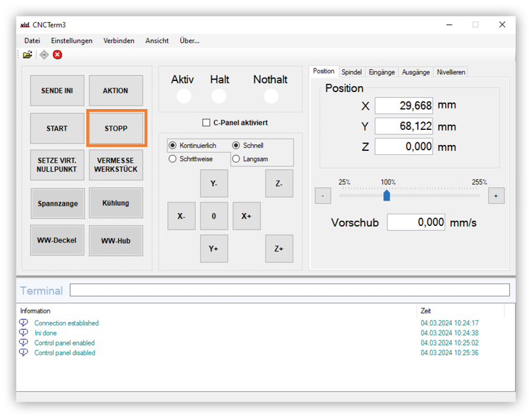Minimize the CNCTerm3 window
Screen dimensions: 532x418
click(x=449, y=25)
